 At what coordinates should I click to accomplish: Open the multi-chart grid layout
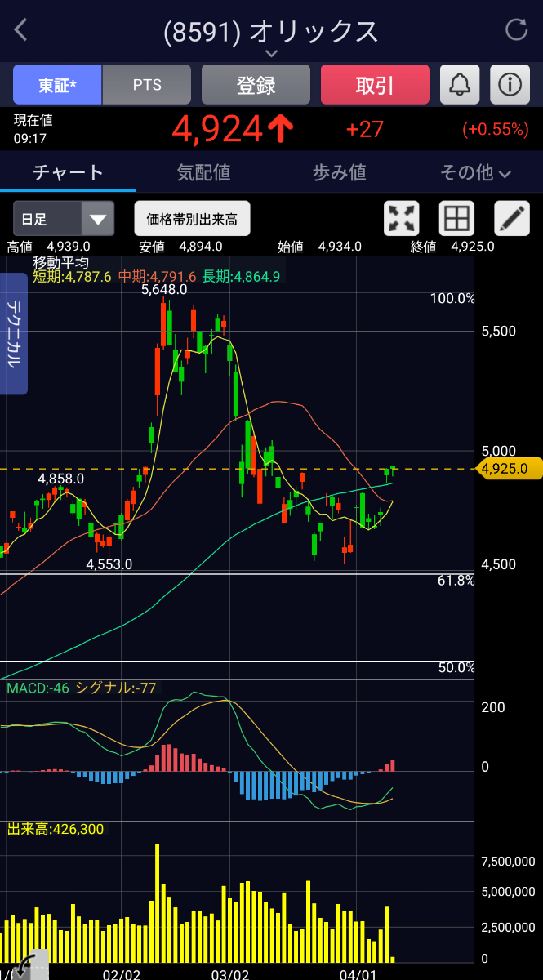coord(456,219)
